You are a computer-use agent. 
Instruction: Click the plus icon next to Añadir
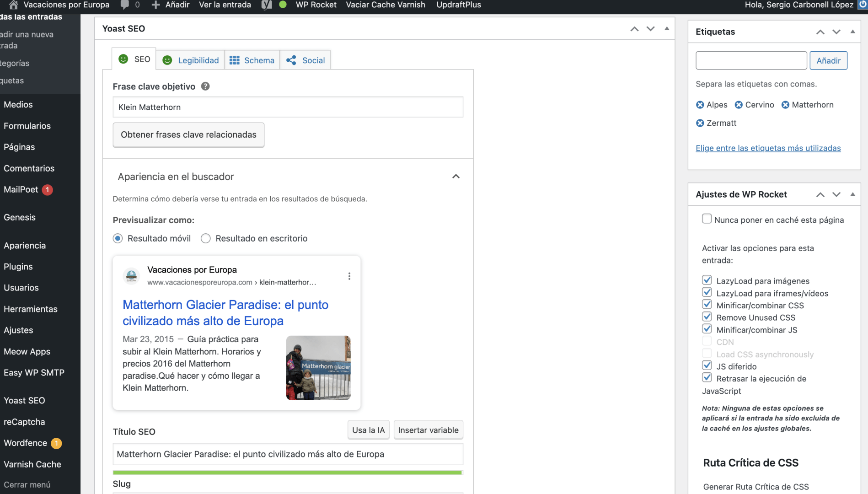pyautogui.click(x=155, y=5)
